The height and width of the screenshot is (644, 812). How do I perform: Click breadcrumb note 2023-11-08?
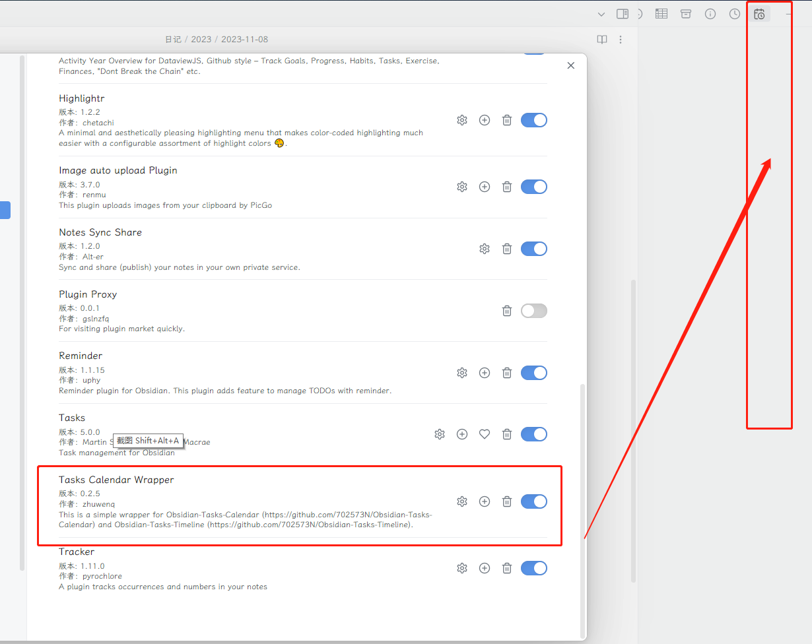pos(244,40)
